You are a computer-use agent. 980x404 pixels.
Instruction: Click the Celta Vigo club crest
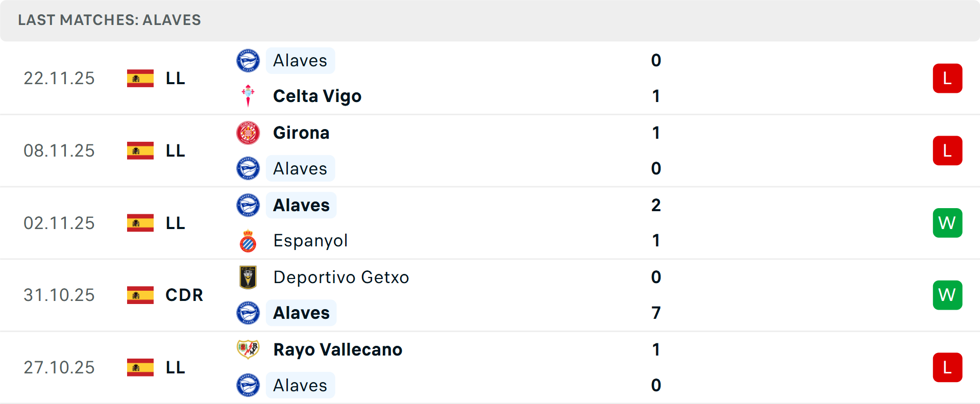pyautogui.click(x=248, y=96)
